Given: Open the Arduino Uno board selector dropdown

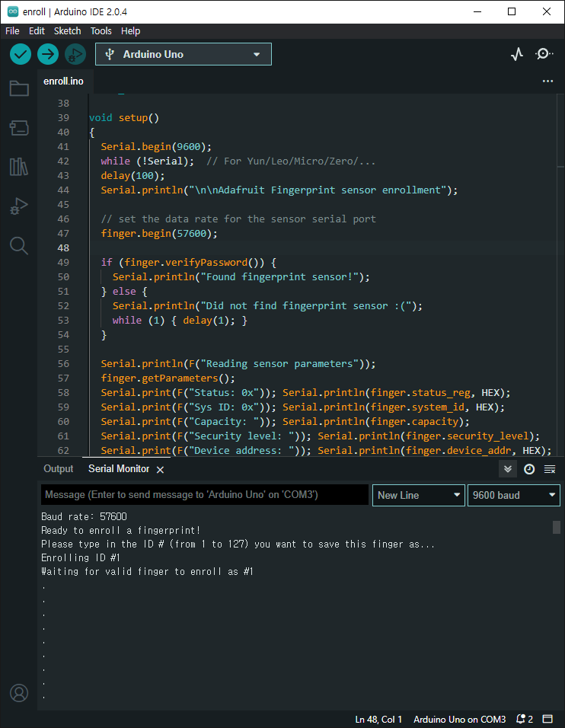Looking at the screenshot, I should click(x=184, y=54).
